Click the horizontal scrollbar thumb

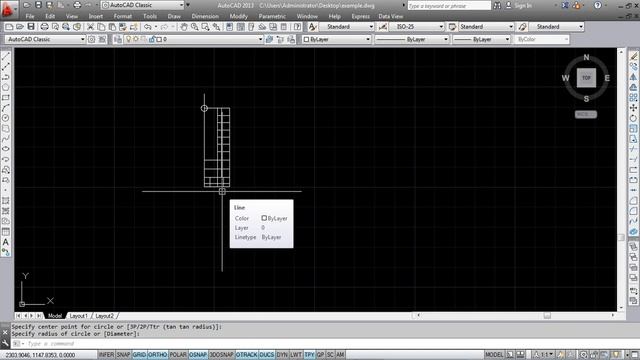[547, 316]
